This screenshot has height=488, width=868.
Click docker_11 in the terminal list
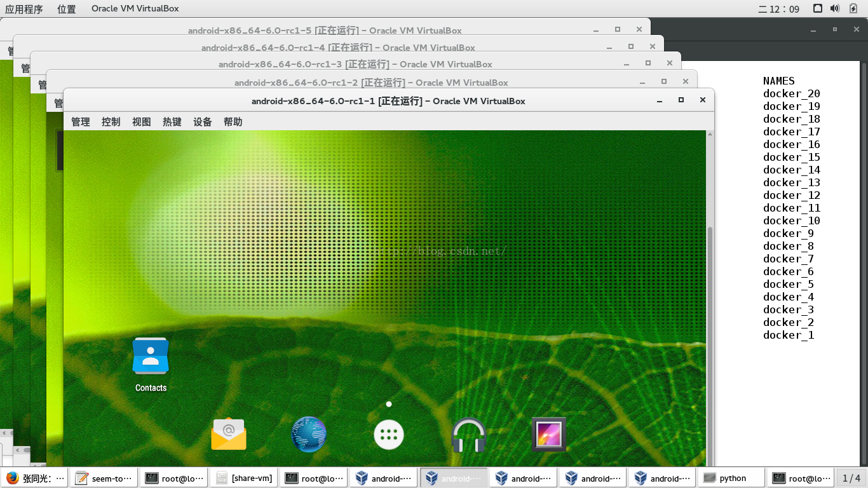point(792,208)
